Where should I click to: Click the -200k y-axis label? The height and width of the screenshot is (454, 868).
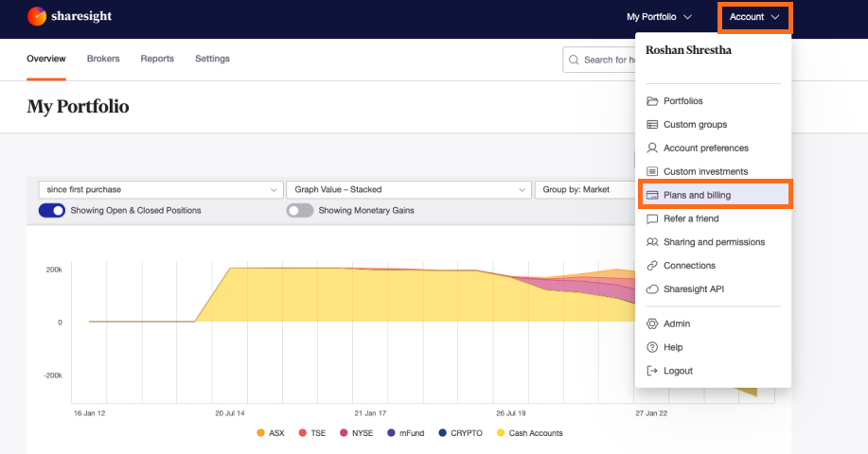(x=53, y=375)
